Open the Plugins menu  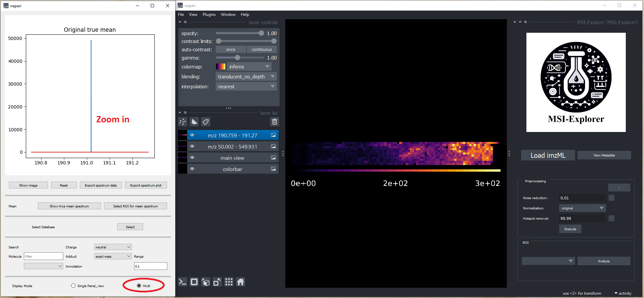pyautogui.click(x=209, y=15)
